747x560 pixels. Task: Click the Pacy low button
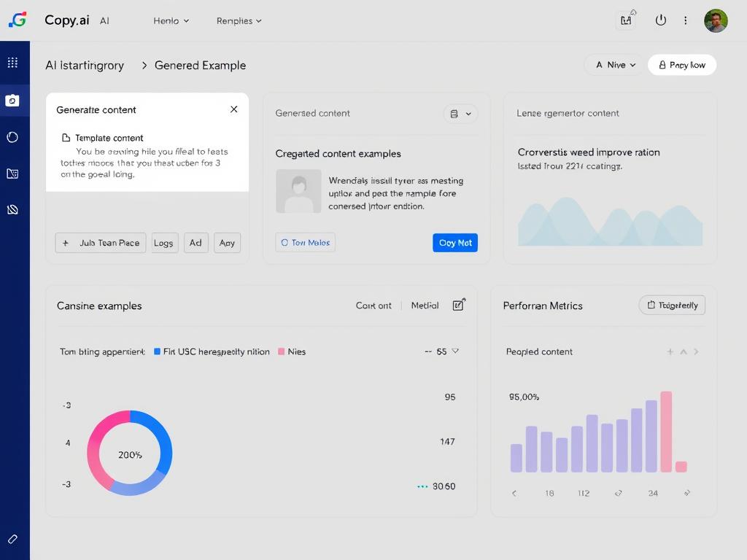pyautogui.click(x=682, y=65)
